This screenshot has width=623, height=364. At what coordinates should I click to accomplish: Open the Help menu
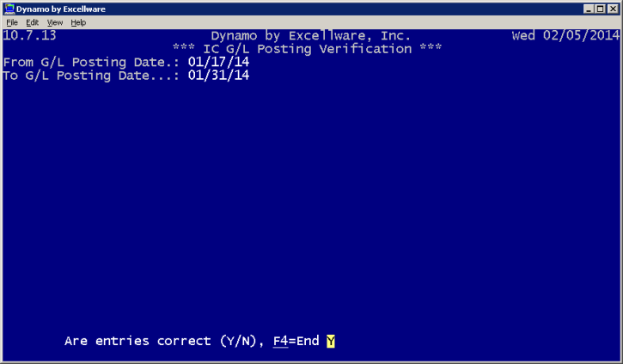click(78, 22)
